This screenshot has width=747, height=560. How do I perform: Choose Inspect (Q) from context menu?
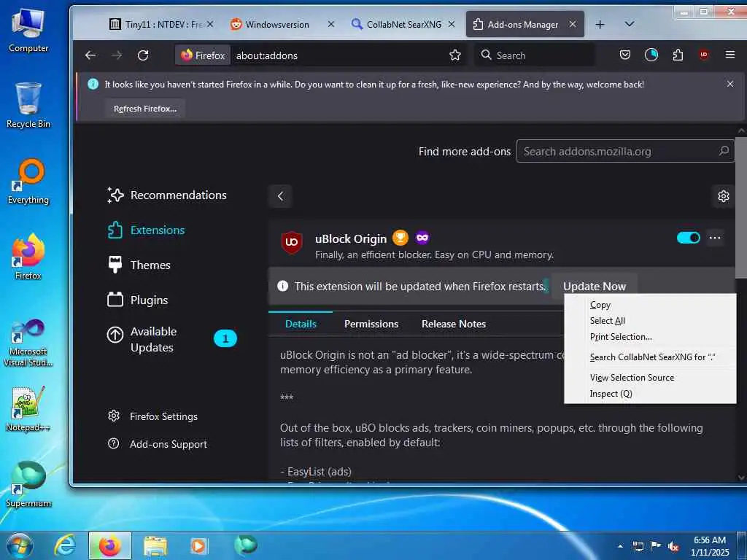(x=650, y=394)
